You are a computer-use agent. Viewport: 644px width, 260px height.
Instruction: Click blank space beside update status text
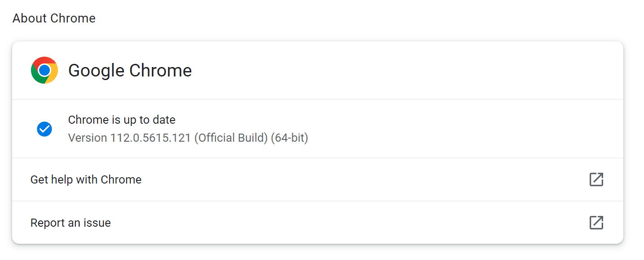449,129
